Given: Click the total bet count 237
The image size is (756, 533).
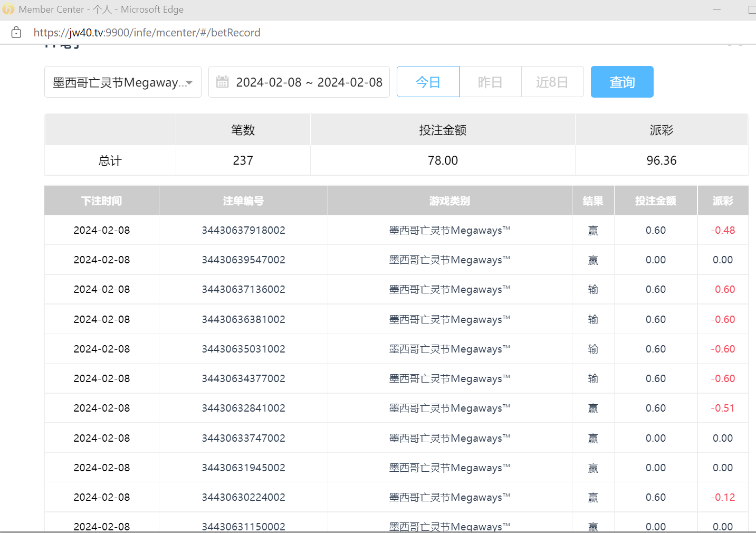Looking at the screenshot, I should click(x=243, y=160).
